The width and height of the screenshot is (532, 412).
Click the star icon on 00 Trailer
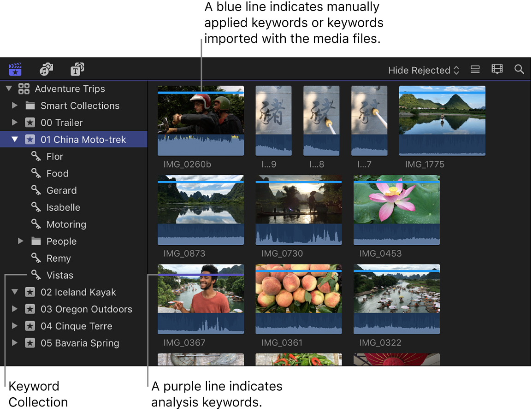[x=30, y=123]
